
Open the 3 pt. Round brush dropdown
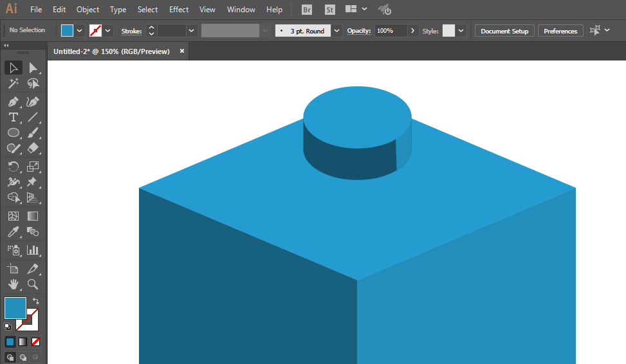coord(337,31)
